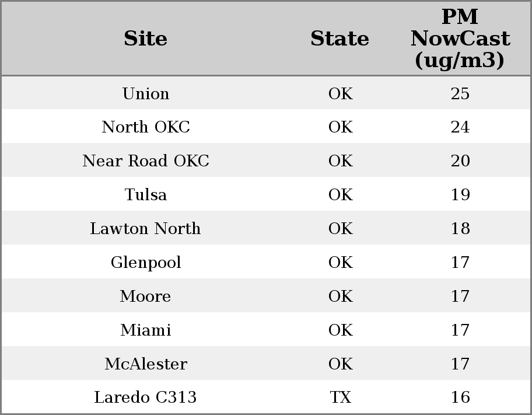Image resolution: width=532 pixels, height=415 pixels.
Task: Click the State column header
Action: (x=339, y=39)
